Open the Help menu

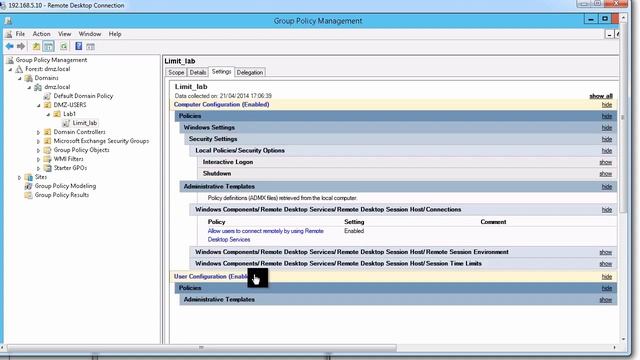pyautogui.click(x=115, y=34)
